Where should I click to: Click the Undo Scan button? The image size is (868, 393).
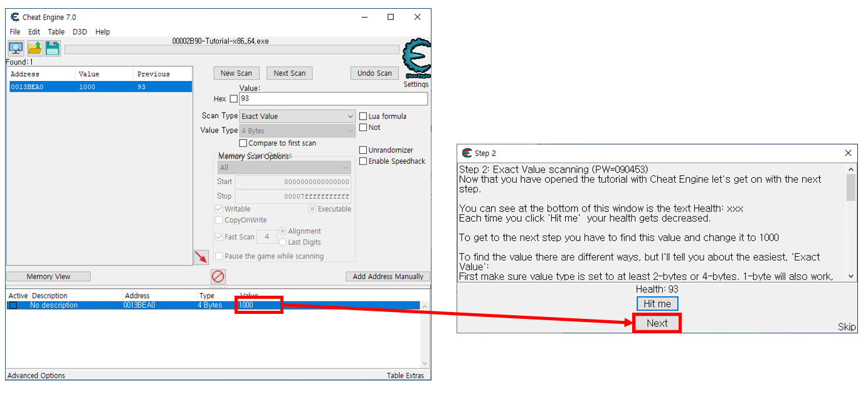point(374,73)
